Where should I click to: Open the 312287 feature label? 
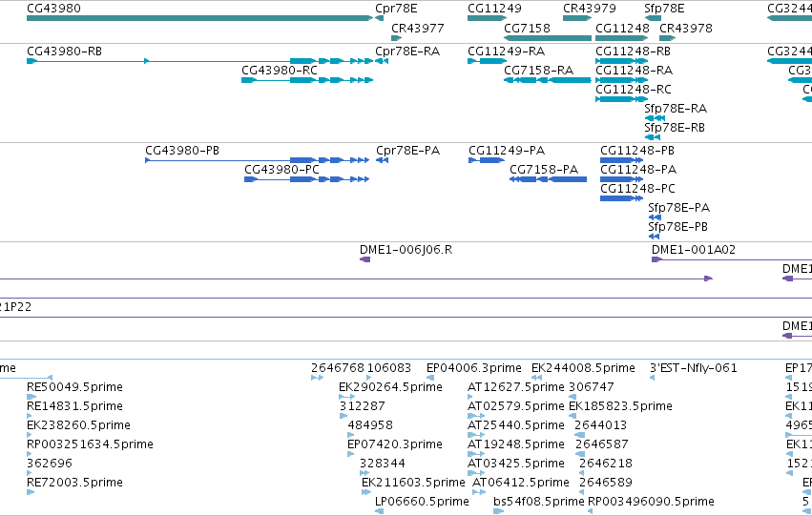tap(363, 406)
